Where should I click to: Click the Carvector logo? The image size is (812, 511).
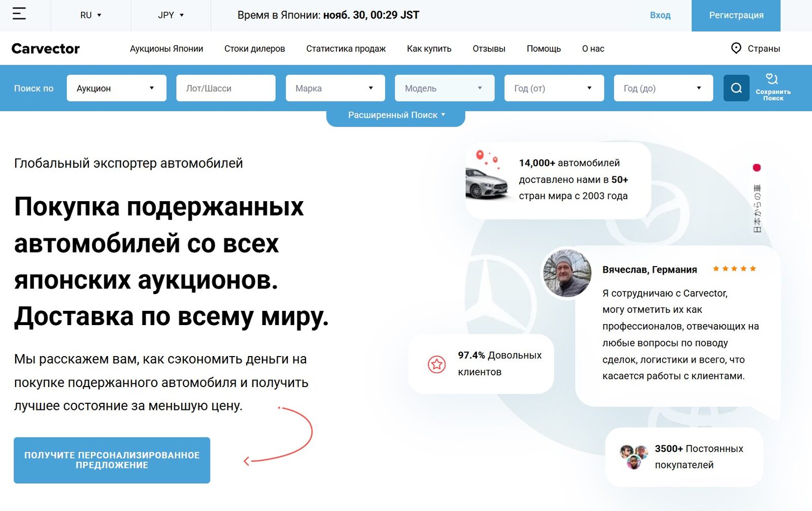coord(46,48)
